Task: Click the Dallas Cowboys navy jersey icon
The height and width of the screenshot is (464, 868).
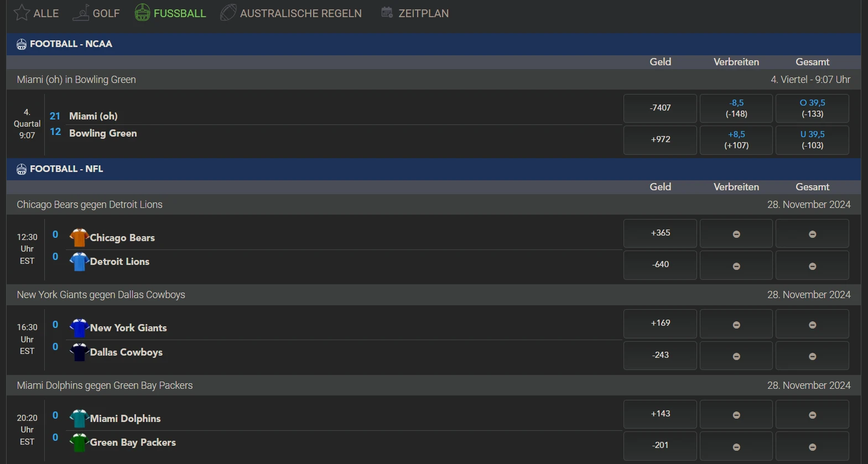Action: pyautogui.click(x=79, y=352)
